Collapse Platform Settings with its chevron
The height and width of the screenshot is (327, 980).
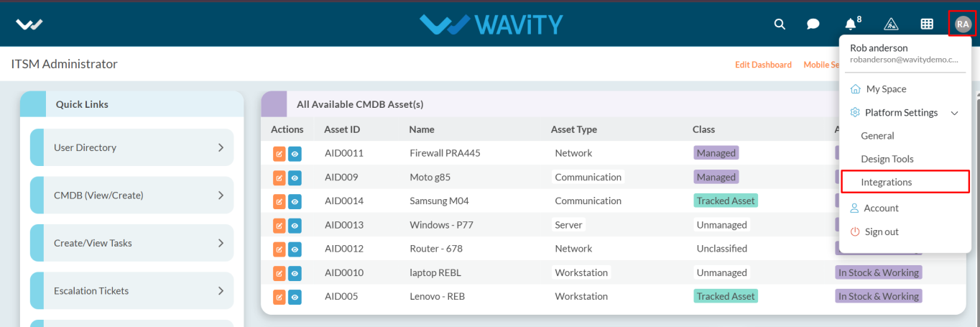tap(955, 113)
